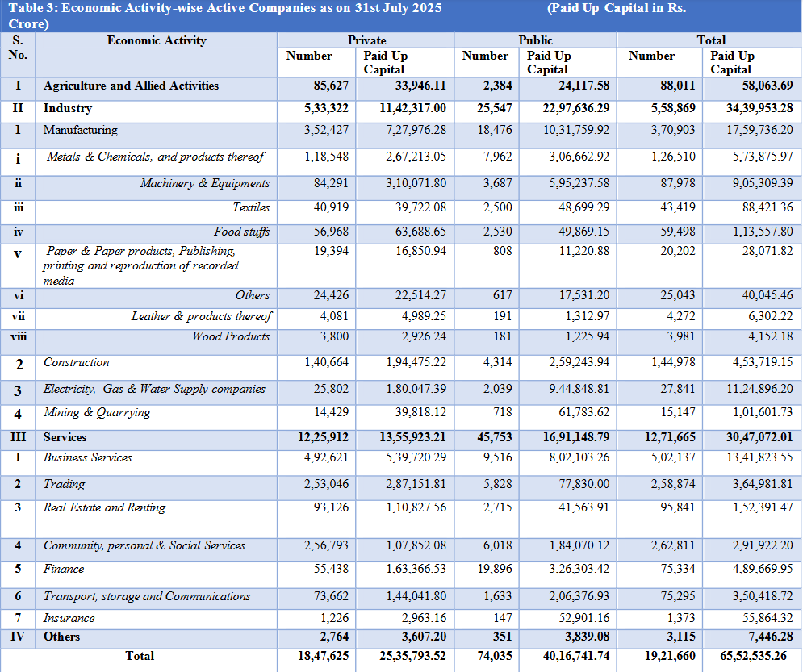Click Agriculture private number 85,627
The height and width of the screenshot is (672, 803).
click(331, 86)
